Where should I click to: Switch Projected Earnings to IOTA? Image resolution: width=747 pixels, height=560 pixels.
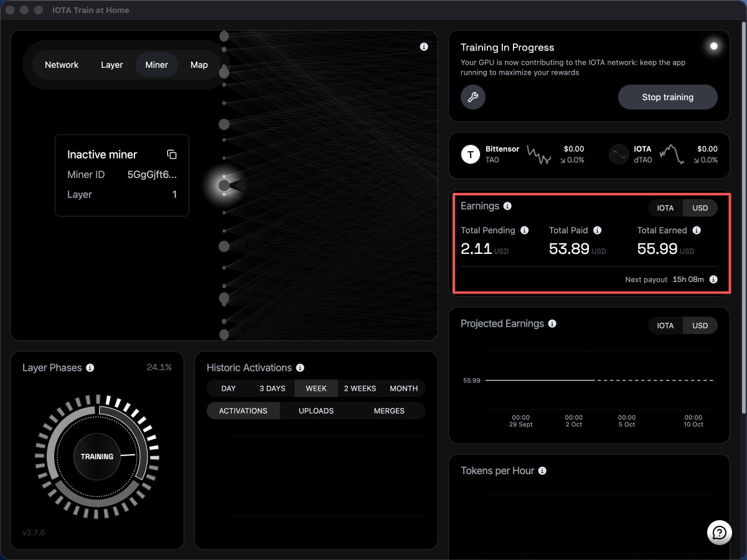(x=665, y=325)
